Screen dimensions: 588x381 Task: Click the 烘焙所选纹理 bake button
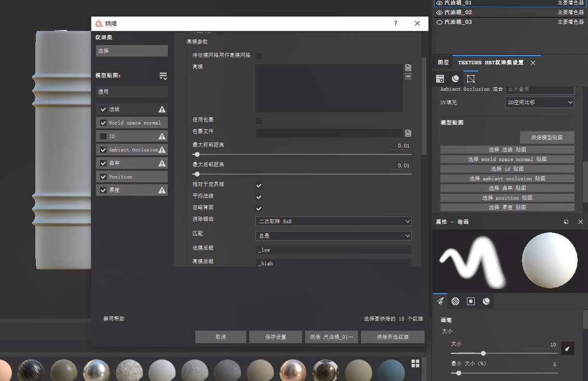click(393, 337)
